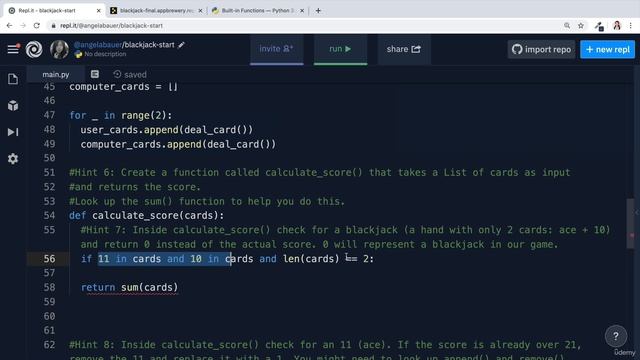Go back using browser back arrow
Image resolution: width=640 pixels, height=360 pixels.
[x=9, y=25]
